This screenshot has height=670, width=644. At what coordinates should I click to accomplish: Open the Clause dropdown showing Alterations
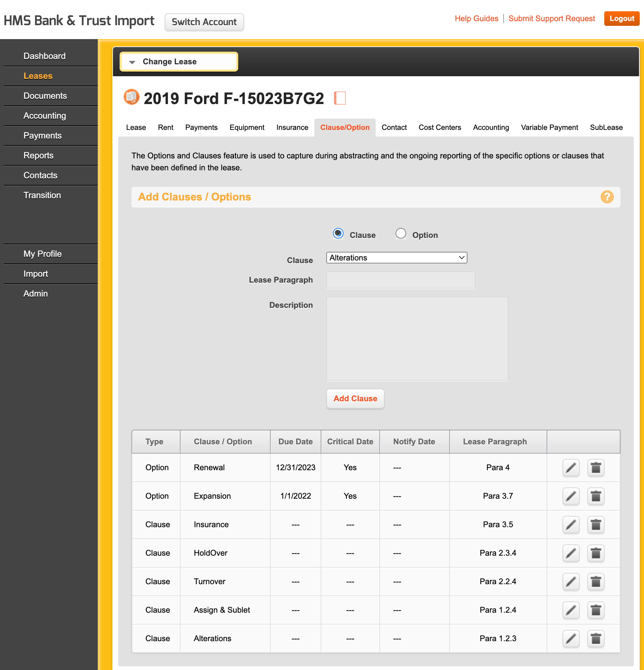tap(397, 258)
